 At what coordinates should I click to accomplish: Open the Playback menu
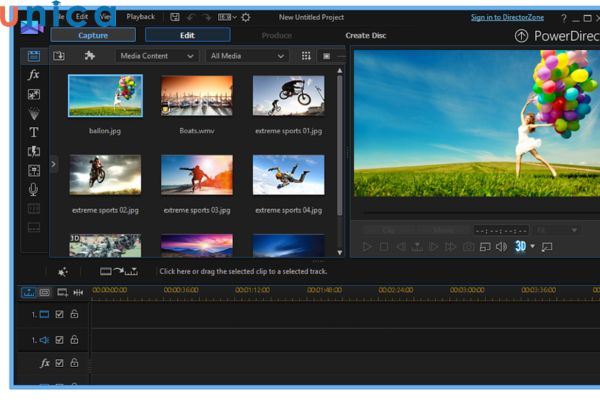click(x=140, y=17)
